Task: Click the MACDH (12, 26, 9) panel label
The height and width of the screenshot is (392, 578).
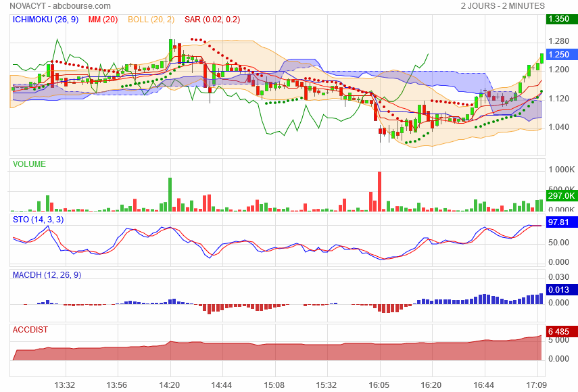Action: (47, 275)
